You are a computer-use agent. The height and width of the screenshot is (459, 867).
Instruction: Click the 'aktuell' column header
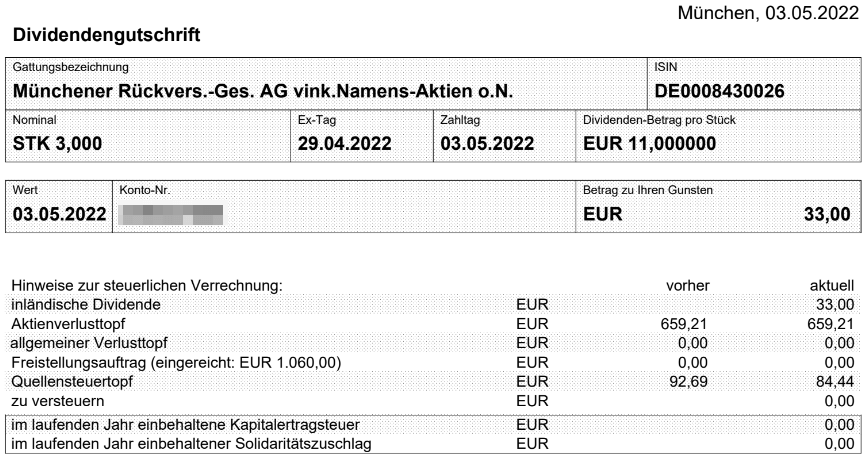coord(832,286)
